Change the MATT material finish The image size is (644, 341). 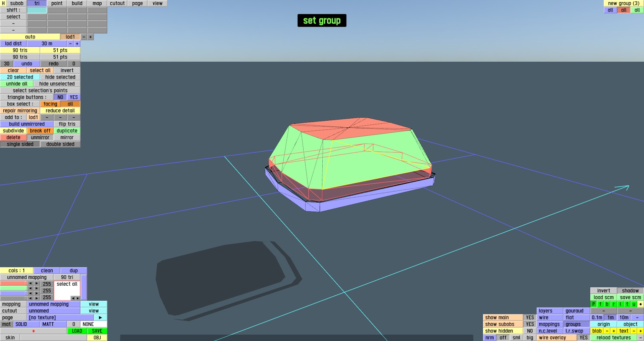click(x=54, y=324)
